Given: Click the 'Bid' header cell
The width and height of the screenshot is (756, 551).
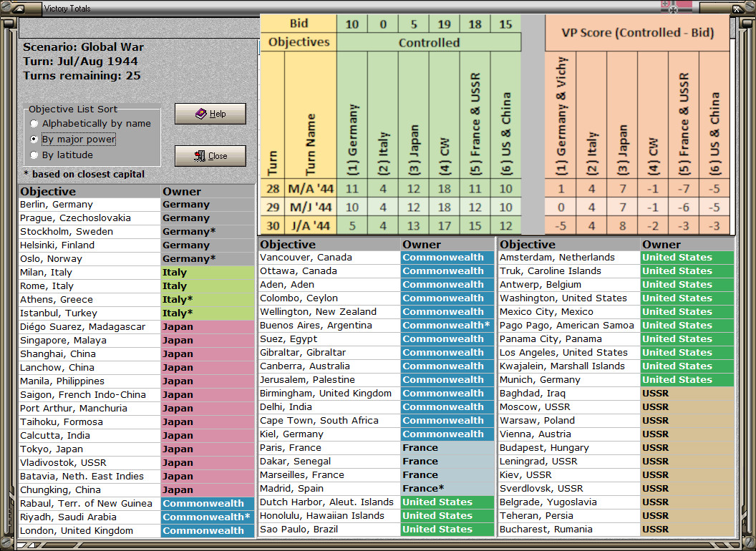Looking at the screenshot, I should point(299,24).
